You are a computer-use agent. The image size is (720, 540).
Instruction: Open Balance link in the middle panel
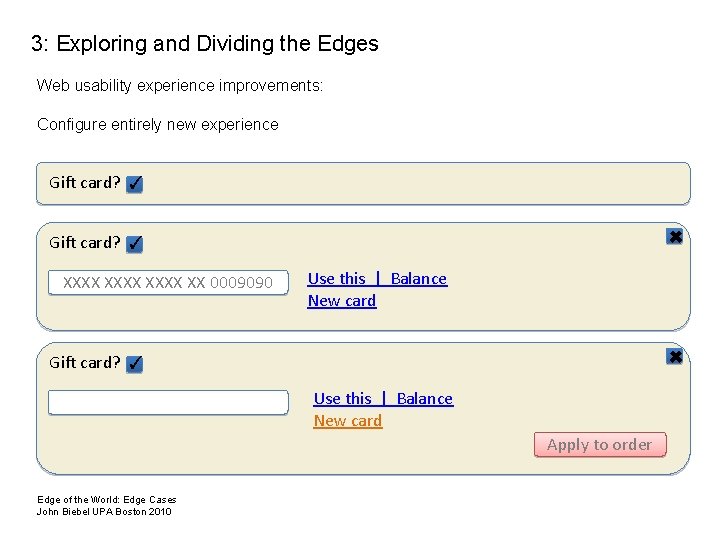(x=418, y=279)
